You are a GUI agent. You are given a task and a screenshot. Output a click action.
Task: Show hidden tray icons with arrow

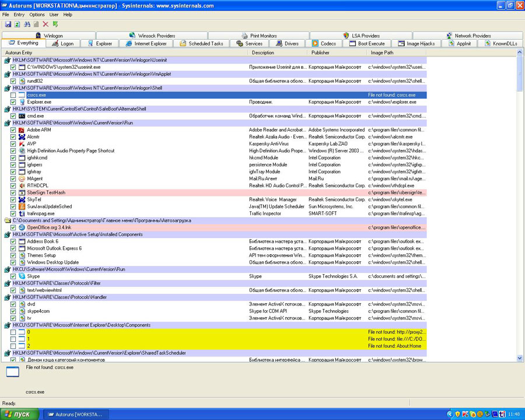click(449, 414)
